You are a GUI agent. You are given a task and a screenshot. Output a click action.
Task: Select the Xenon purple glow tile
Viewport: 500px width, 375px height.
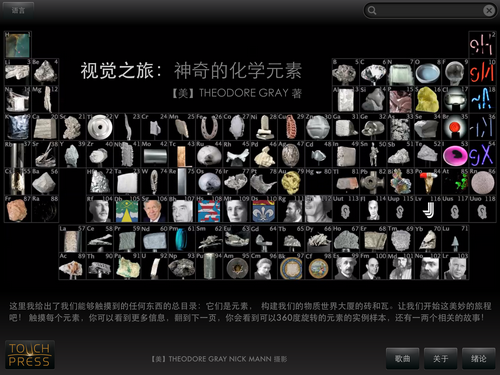[482, 154]
